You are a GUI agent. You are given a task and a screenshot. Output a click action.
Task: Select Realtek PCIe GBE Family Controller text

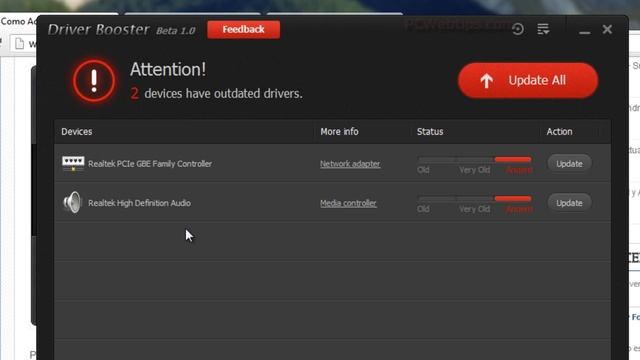click(150, 164)
